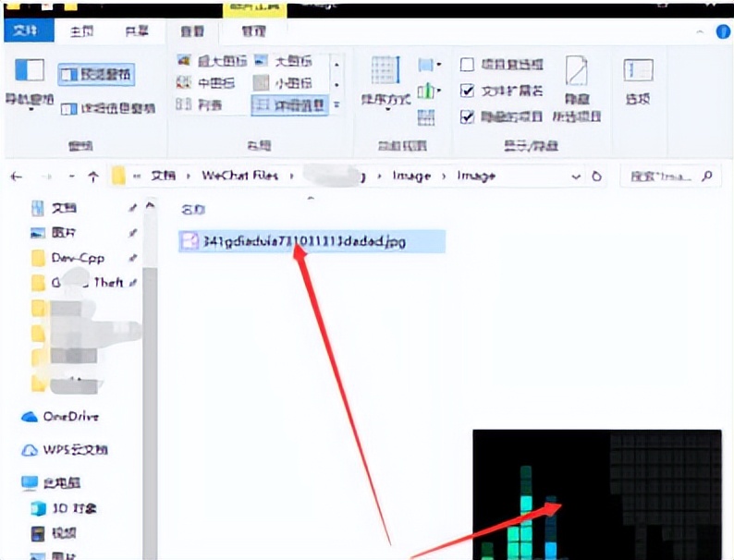Choose the 中图标 medium icons layout
Image resolution: width=734 pixels, height=560 pixels.
point(205,83)
